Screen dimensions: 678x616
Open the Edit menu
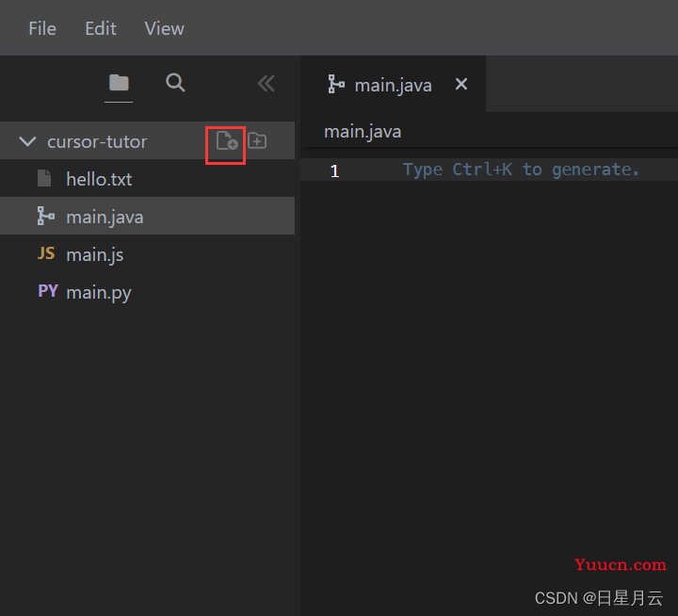101,28
